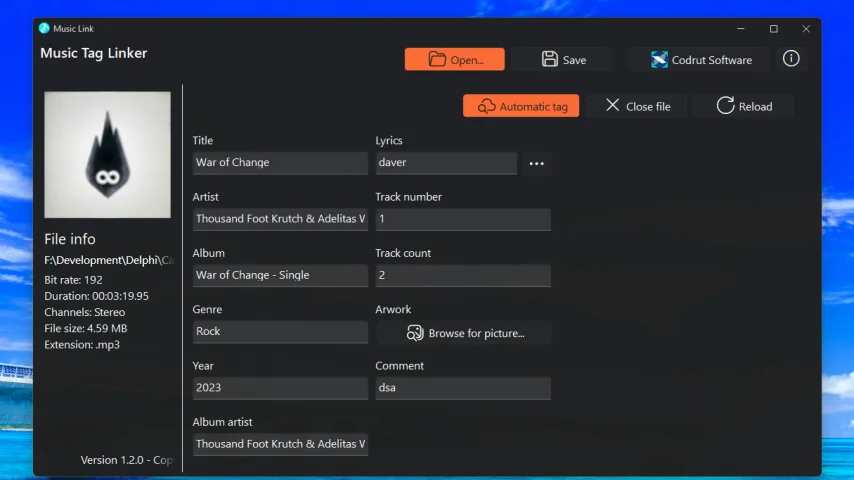Image resolution: width=854 pixels, height=480 pixels.
Task: Maximize the Music Link window
Action: (x=773, y=29)
